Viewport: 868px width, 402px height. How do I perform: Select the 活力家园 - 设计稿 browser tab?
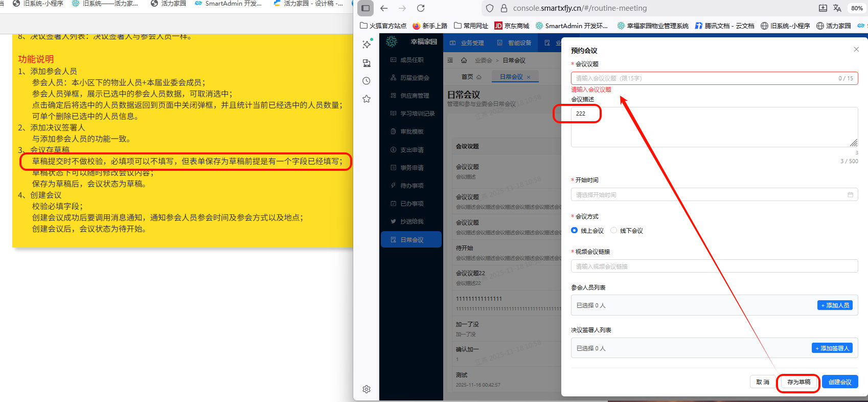click(308, 4)
